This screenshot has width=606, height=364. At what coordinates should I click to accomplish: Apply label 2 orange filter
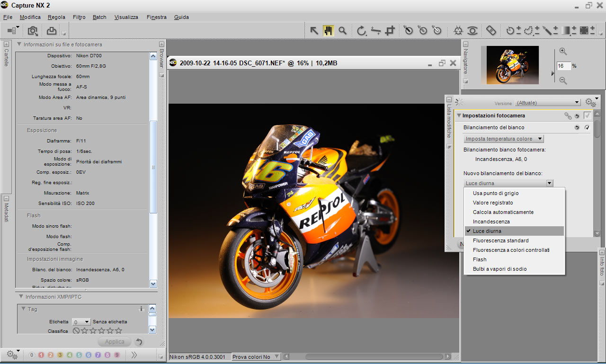[x=51, y=355]
